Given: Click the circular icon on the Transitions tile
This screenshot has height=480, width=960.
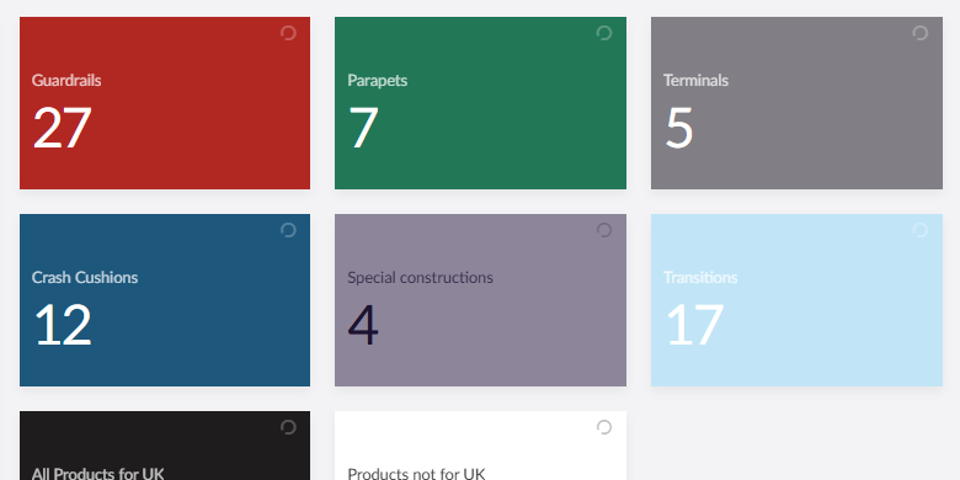Looking at the screenshot, I should 920,230.
